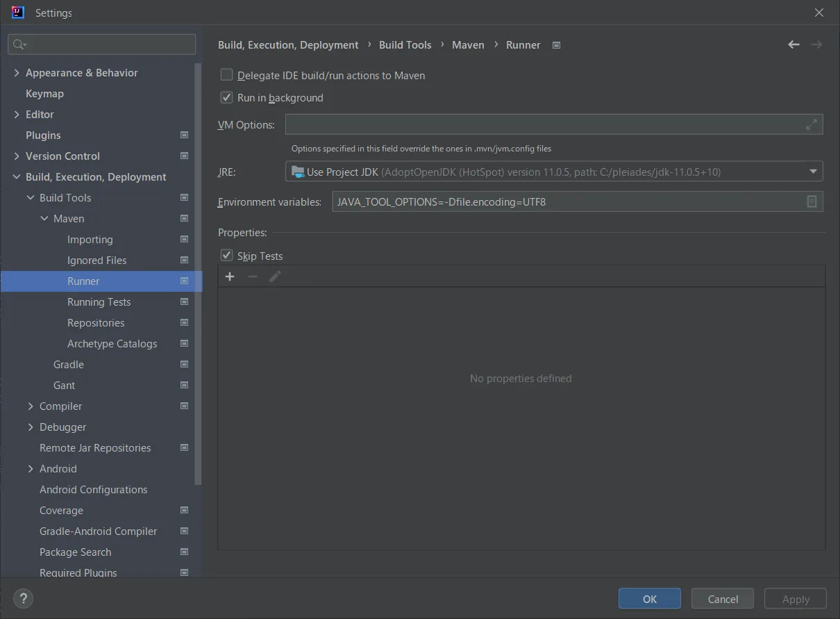Go back with the left arrow

793,44
